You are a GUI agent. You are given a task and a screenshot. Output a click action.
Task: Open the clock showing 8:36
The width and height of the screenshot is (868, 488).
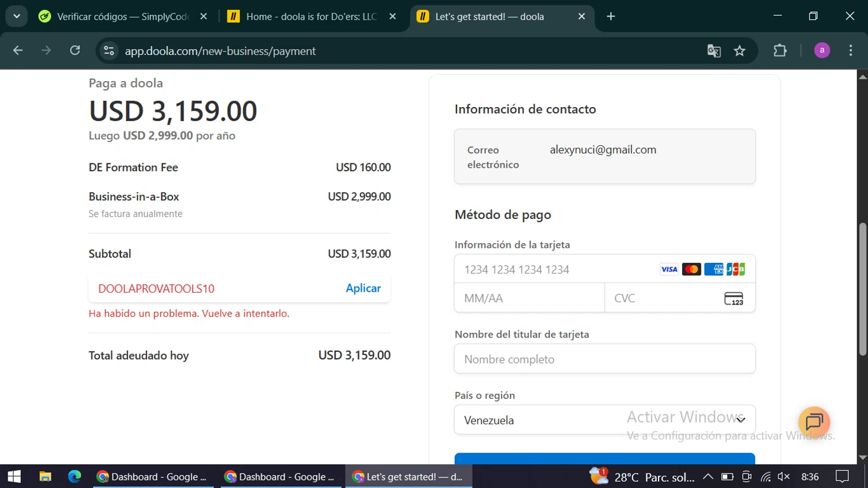(x=810, y=476)
